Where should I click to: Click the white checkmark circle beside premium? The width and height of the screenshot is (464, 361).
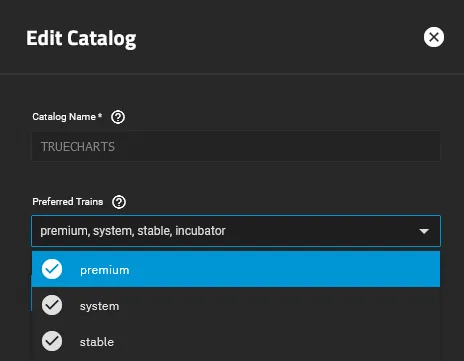[52, 269]
